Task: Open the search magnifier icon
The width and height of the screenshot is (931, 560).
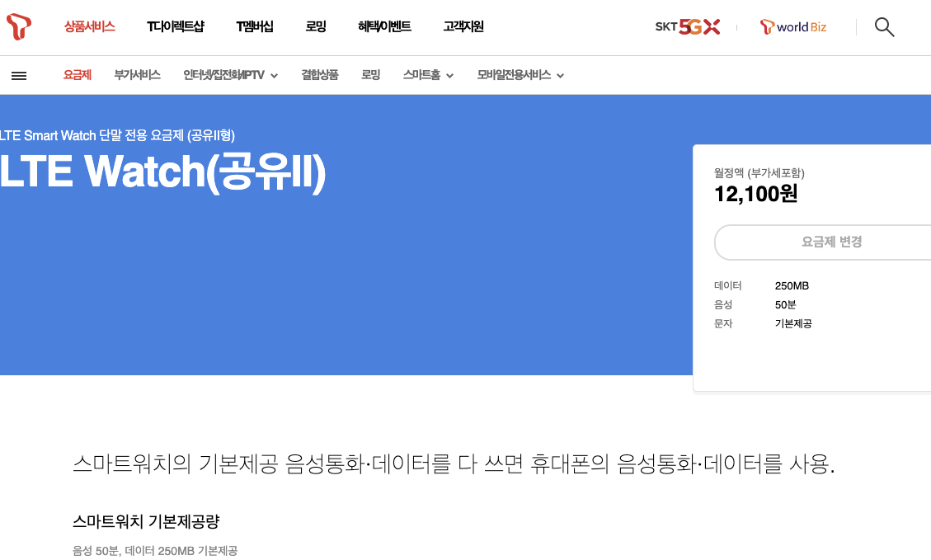Action: tap(884, 26)
